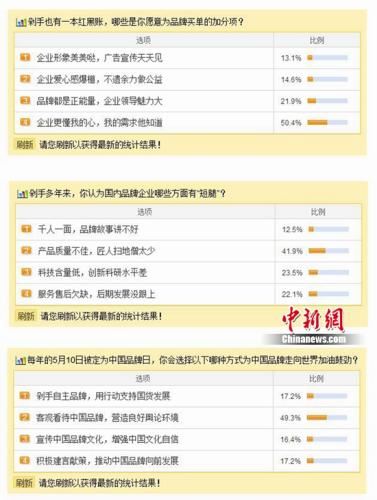Select the option 服务售后欠缺，后期发展没跟上

click(97, 294)
